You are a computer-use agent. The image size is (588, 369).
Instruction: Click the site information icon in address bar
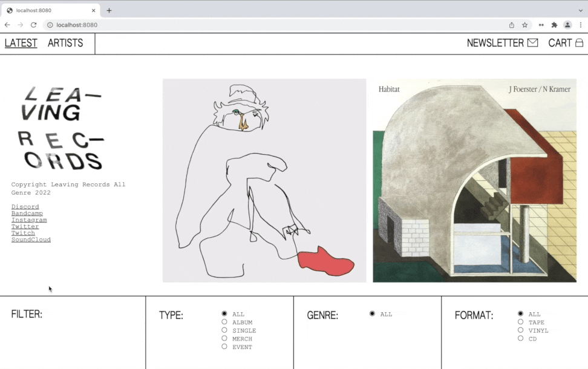pos(50,25)
